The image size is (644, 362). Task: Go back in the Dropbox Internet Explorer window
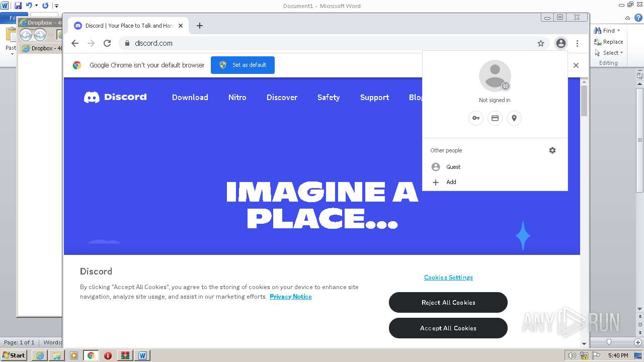(x=26, y=35)
